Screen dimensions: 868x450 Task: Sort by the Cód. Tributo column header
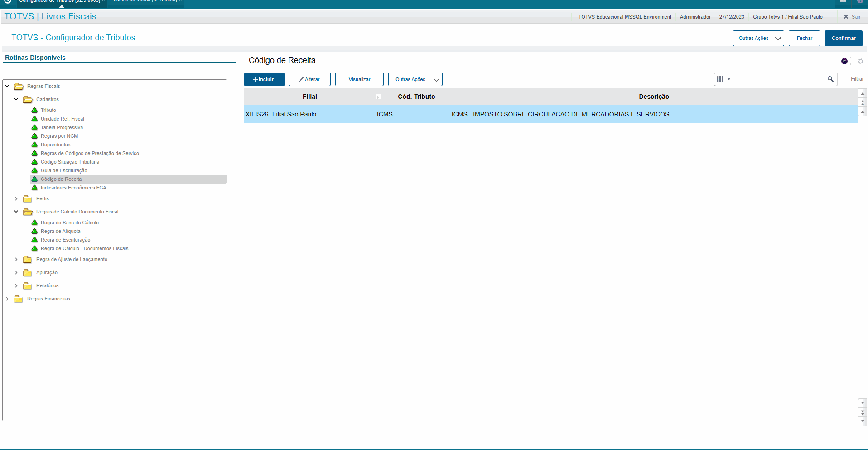pos(416,97)
